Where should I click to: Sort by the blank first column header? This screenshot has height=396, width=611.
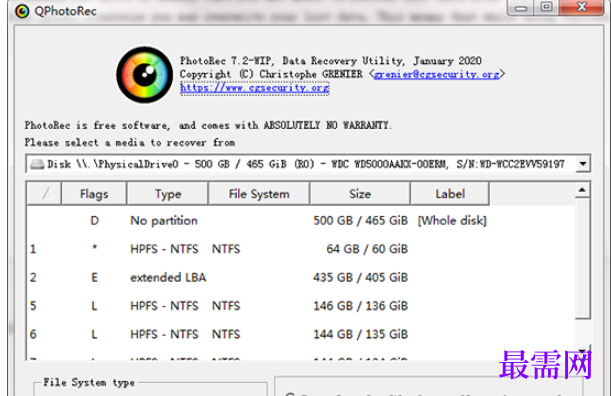pos(44,194)
